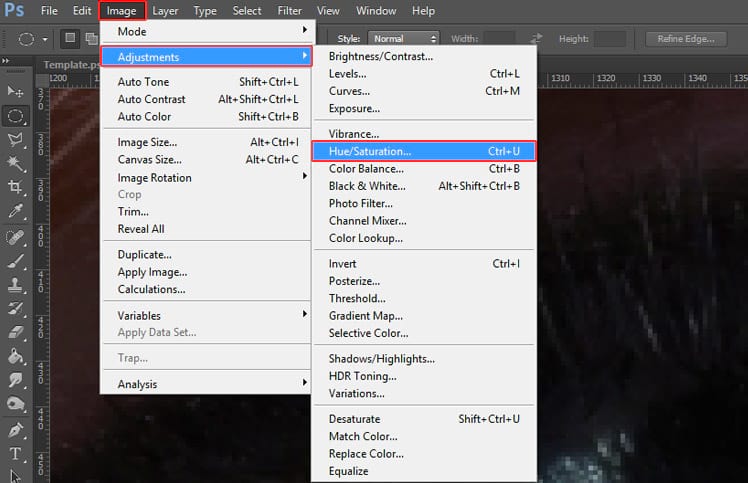
Task: Select the Polygonal Lasso tool
Action: [x=15, y=139]
